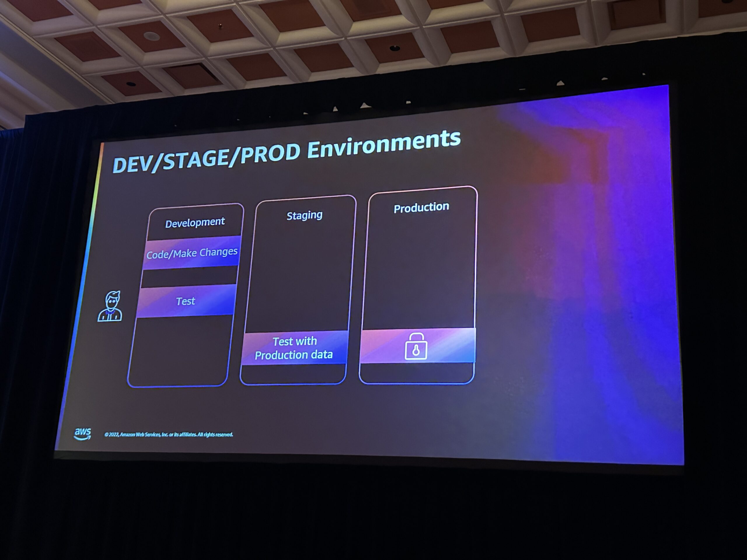This screenshot has width=747, height=560.
Task: Click the 2022 Amazon Web Services copyright text
Action: pos(169,434)
